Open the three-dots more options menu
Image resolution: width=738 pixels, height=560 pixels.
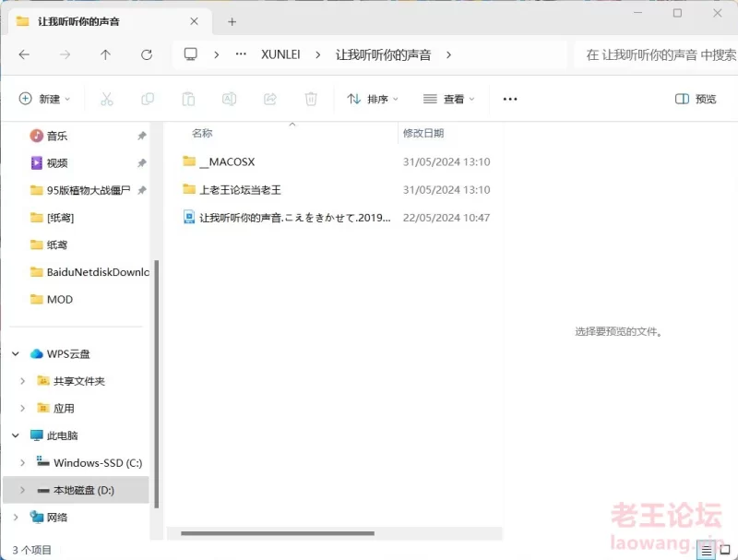coord(510,99)
